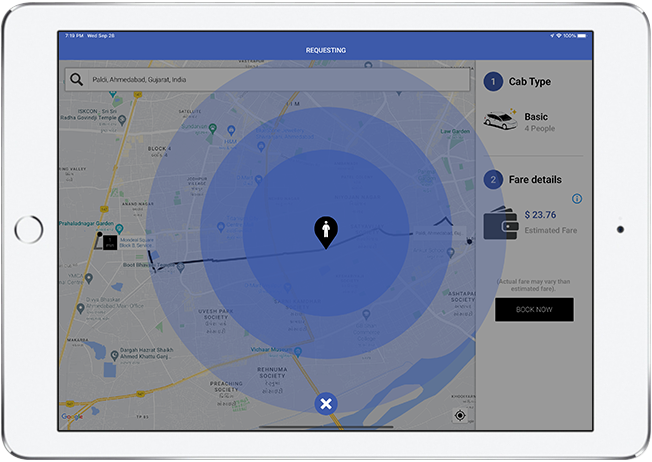Open fare info with the info icon

tap(577, 199)
